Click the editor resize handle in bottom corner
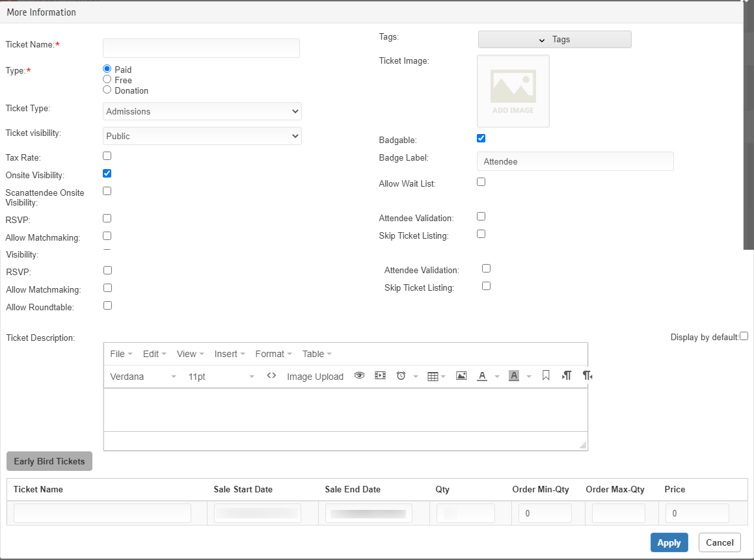Viewport: 754px width, 560px height. (x=584, y=446)
